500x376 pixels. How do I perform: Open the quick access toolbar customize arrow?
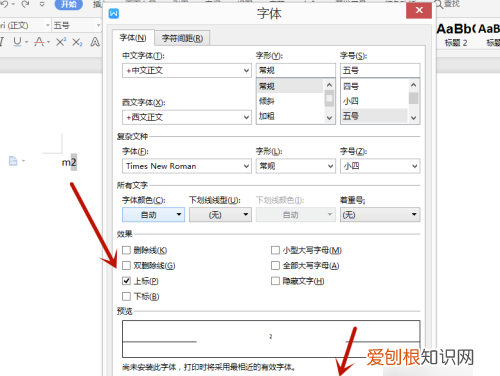42,4
